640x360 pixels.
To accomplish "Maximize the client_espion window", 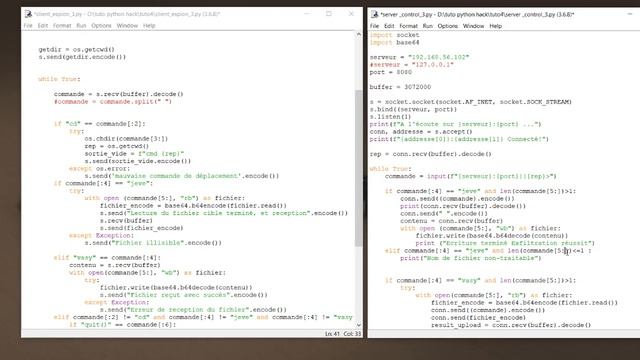I will [329, 14].
